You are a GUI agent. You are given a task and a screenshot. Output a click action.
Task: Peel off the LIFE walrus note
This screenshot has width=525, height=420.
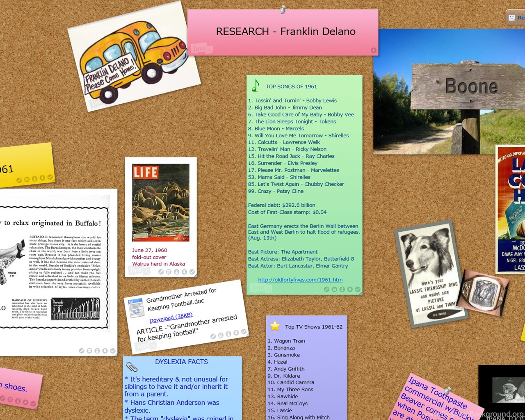tap(192, 272)
